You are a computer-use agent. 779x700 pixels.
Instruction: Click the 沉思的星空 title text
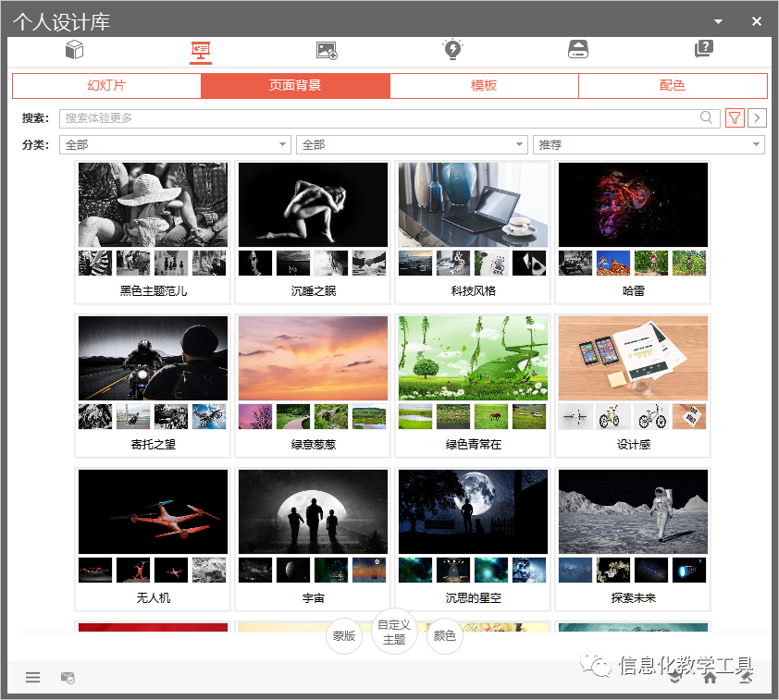473,597
